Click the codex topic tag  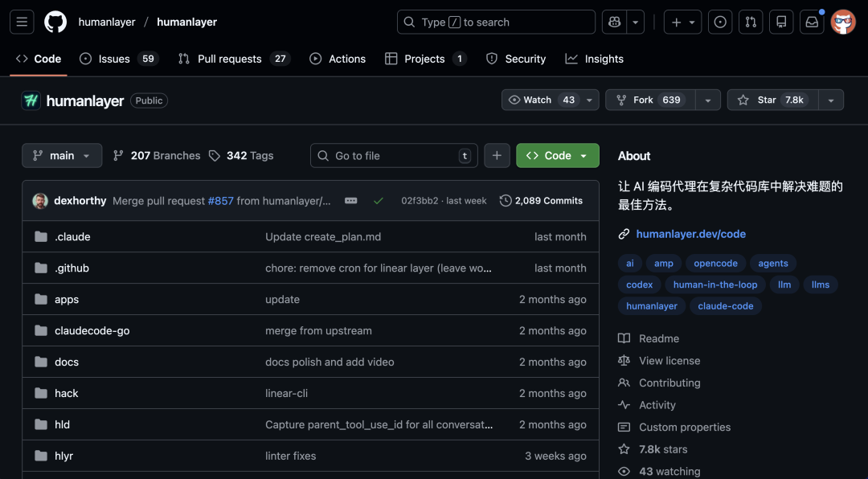[x=640, y=285]
